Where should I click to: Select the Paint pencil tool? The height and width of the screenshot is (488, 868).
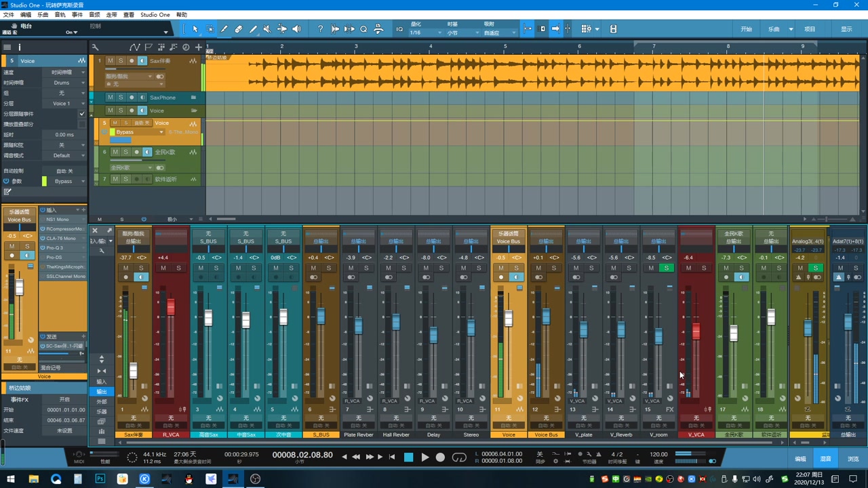pos(253,29)
